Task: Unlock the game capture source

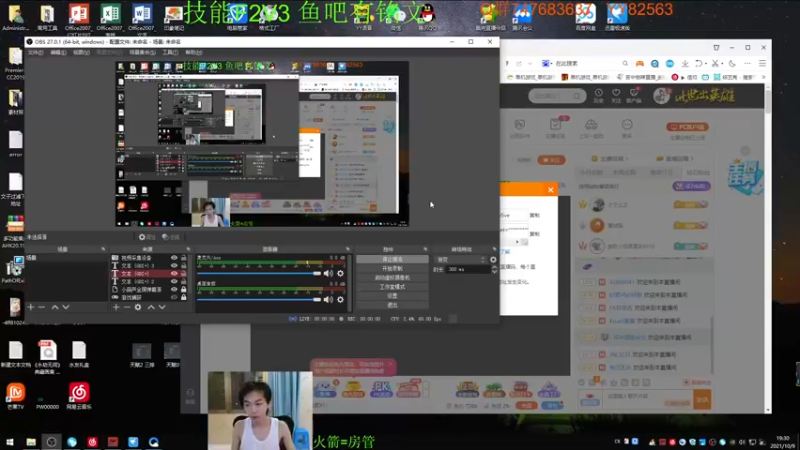Action: (x=184, y=297)
